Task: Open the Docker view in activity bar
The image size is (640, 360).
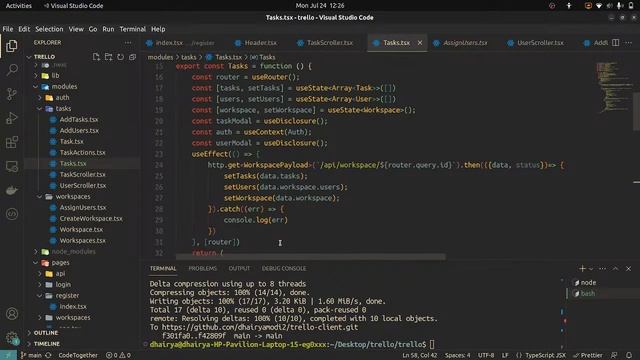Action: (12, 190)
